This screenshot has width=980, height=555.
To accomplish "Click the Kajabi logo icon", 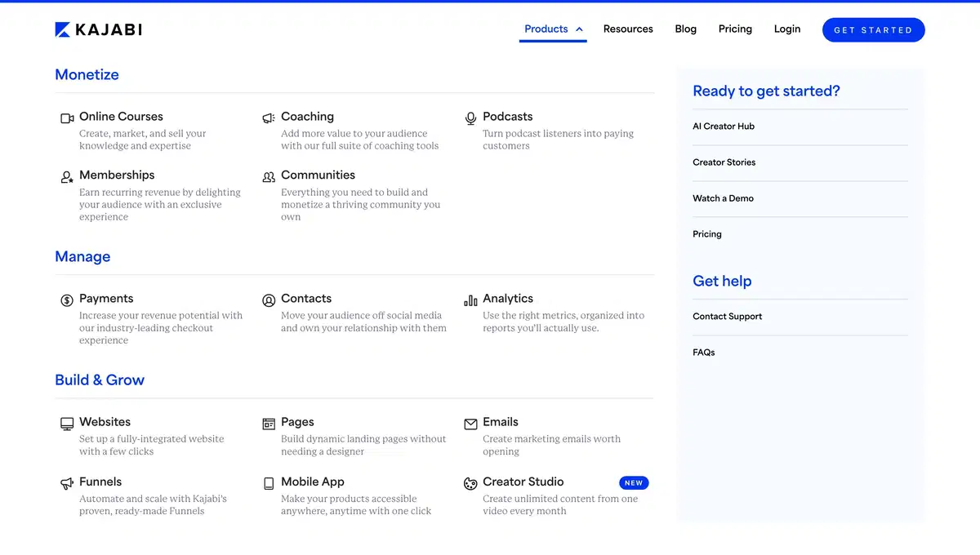I will (63, 29).
